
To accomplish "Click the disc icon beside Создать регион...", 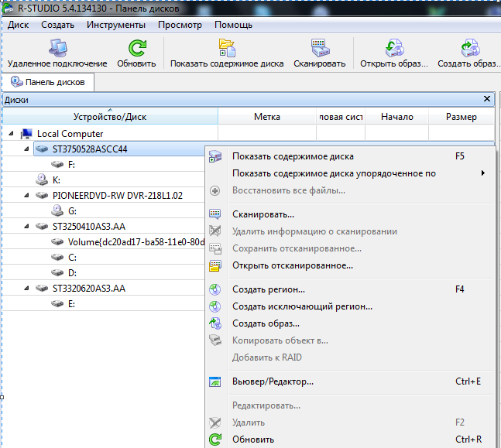I will [215, 289].
